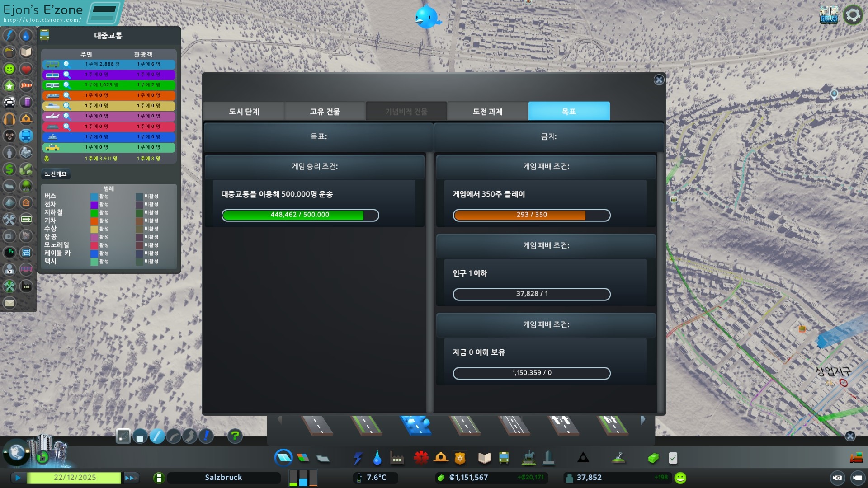
Task: Increase simulation speed with fast-forward arrows
Action: point(130,478)
